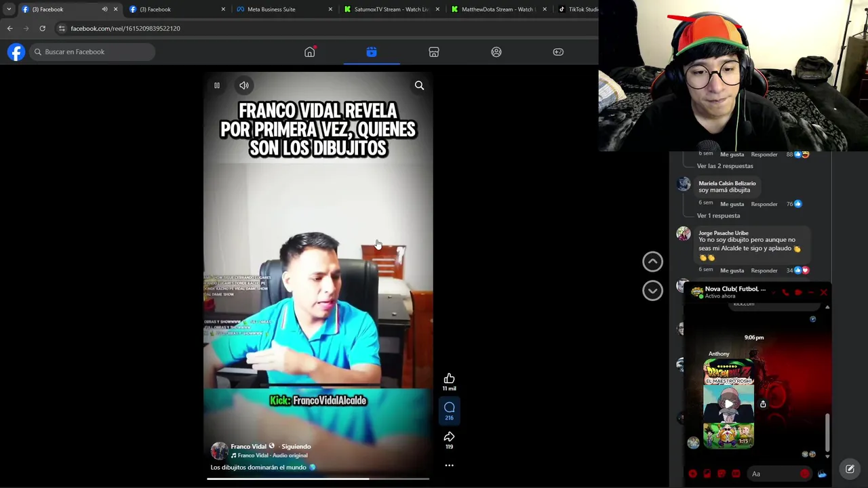868x488 pixels.
Task: Focus the Buscar en Facebook search field
Action: (x=92, y=52)
